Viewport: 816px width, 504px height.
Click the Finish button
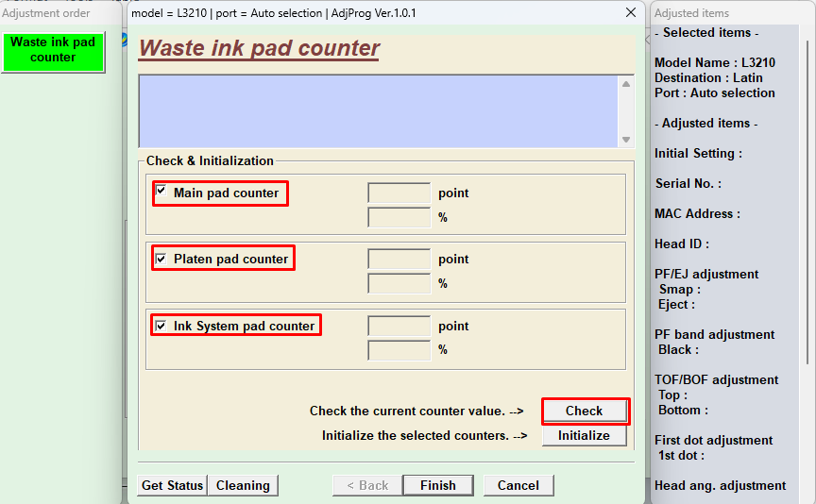click(x=437, y=485)
